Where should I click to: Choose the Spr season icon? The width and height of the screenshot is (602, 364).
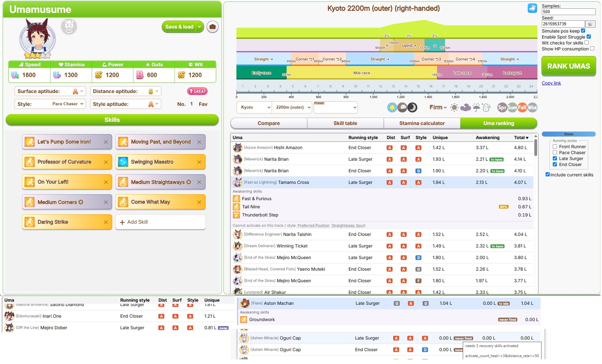click(502, 108)
